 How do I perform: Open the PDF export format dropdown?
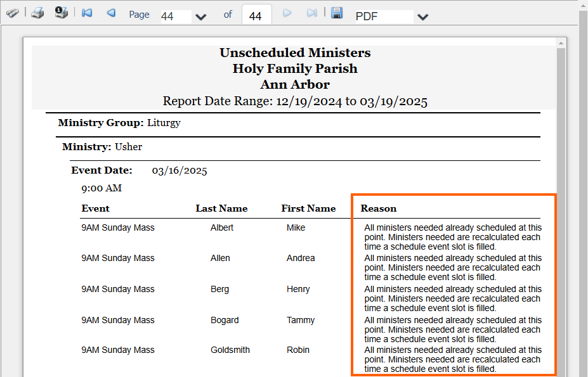coord(422,17)
